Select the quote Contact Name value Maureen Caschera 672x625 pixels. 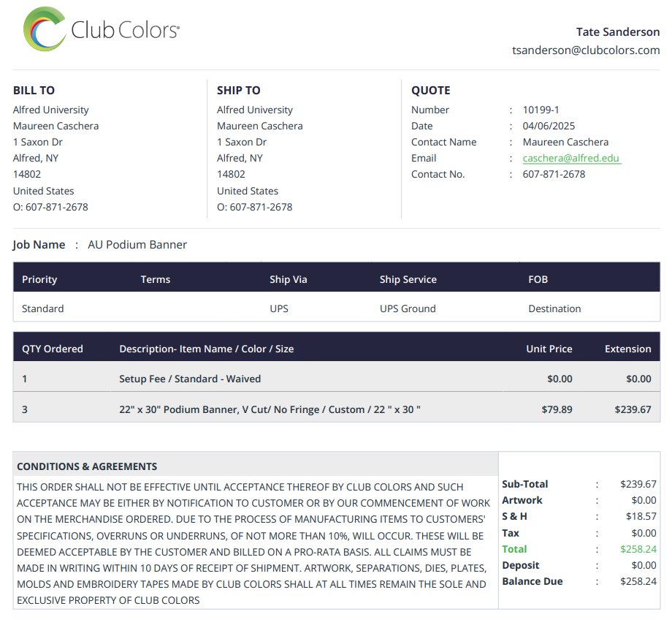coord(565,142)
